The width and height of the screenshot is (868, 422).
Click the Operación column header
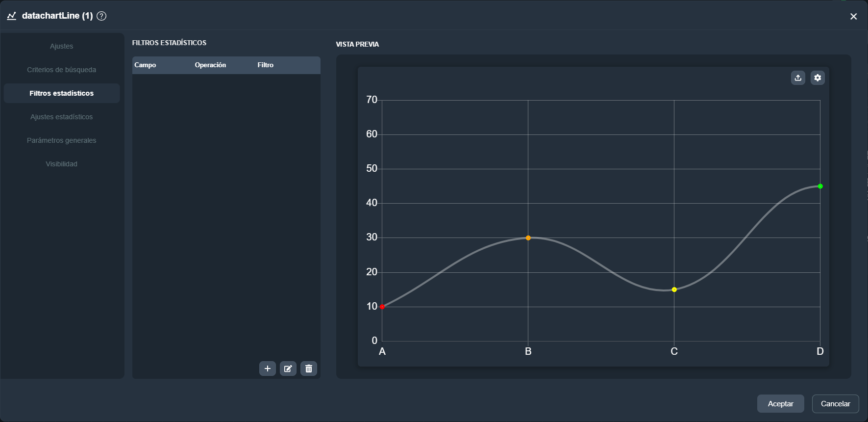pos(210,65)
